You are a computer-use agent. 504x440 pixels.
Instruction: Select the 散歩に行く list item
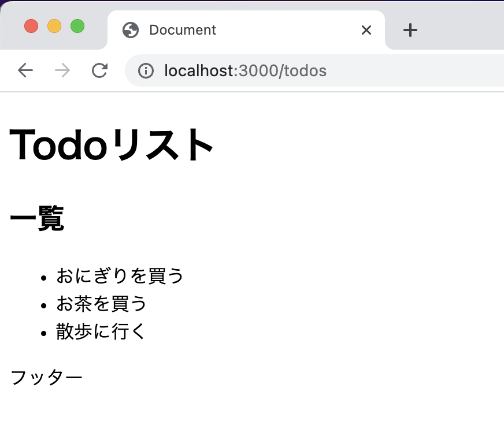[101, 331]
